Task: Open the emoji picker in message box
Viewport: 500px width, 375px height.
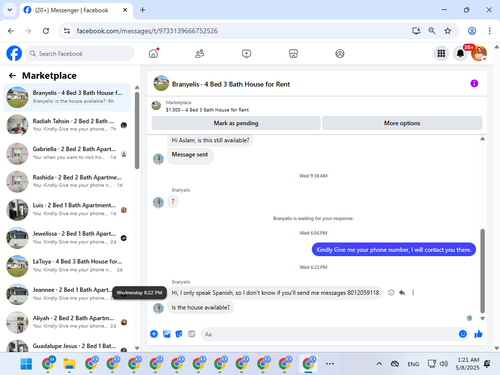Action: (x=463, y=334)
